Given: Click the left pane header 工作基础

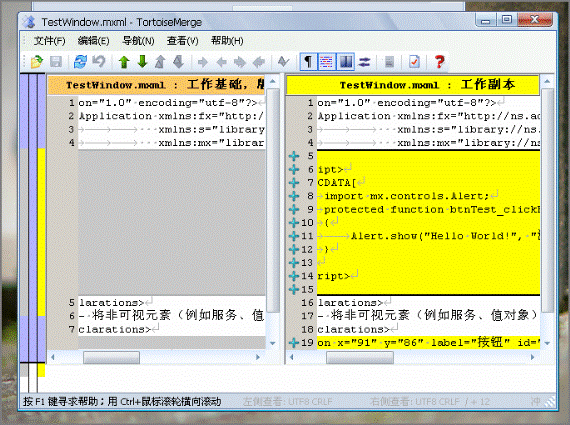Looking at the screenshot, I should coord(156,85).
